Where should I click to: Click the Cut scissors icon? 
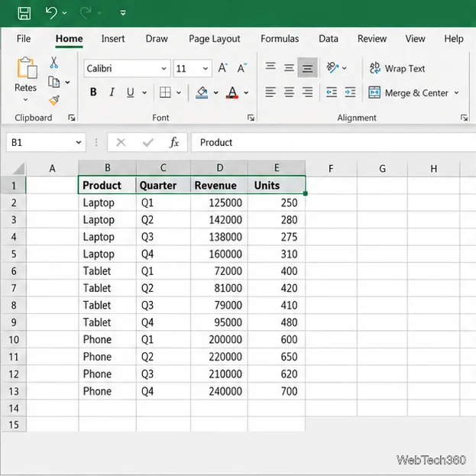click(53, 63)
